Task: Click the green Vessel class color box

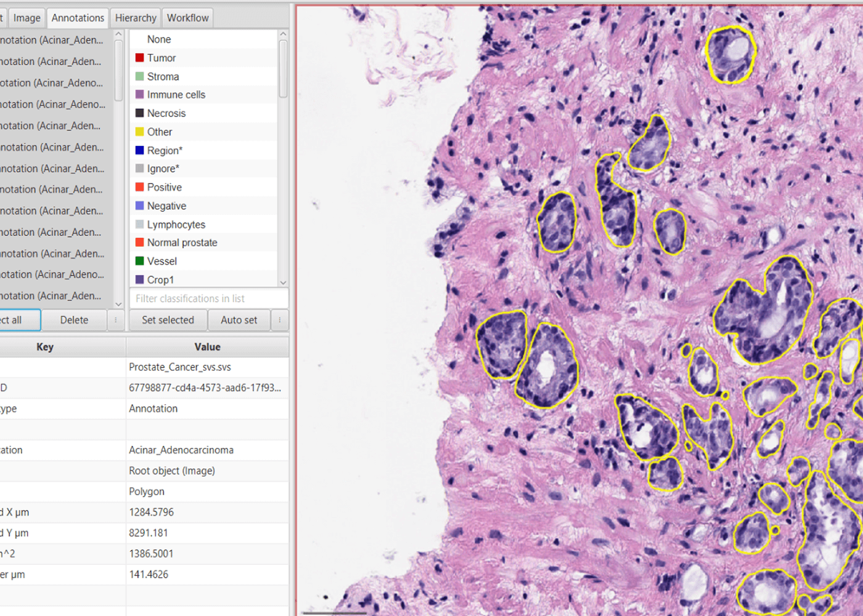Action: 139,261
